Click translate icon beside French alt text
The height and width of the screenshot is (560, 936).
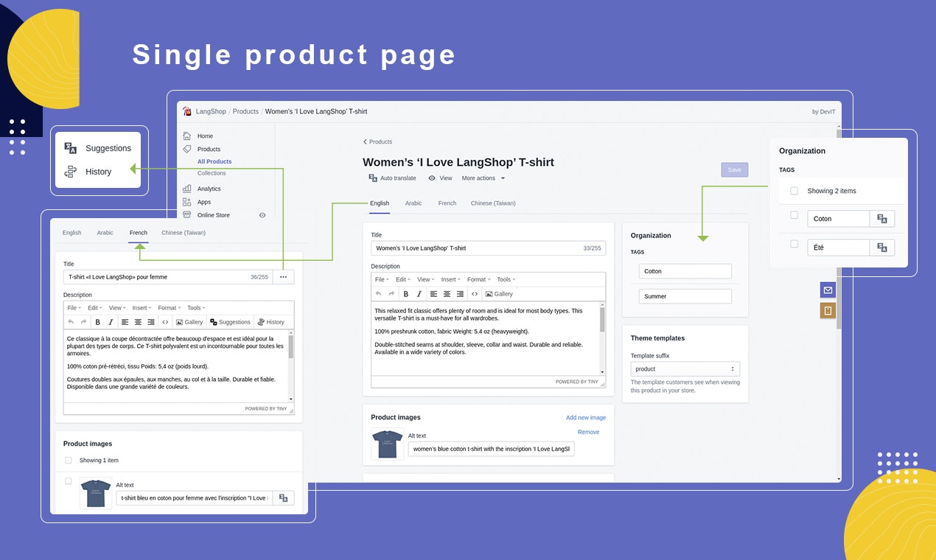tap(283, 498)
